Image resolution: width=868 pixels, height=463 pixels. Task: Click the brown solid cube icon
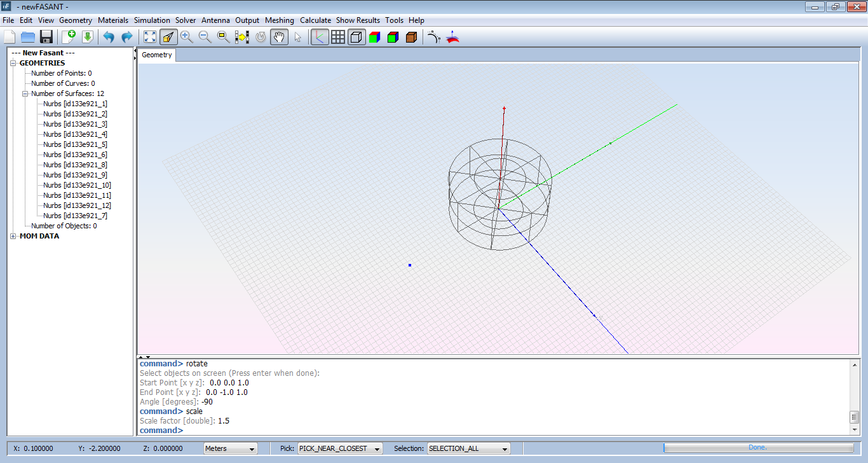(411, 37)
